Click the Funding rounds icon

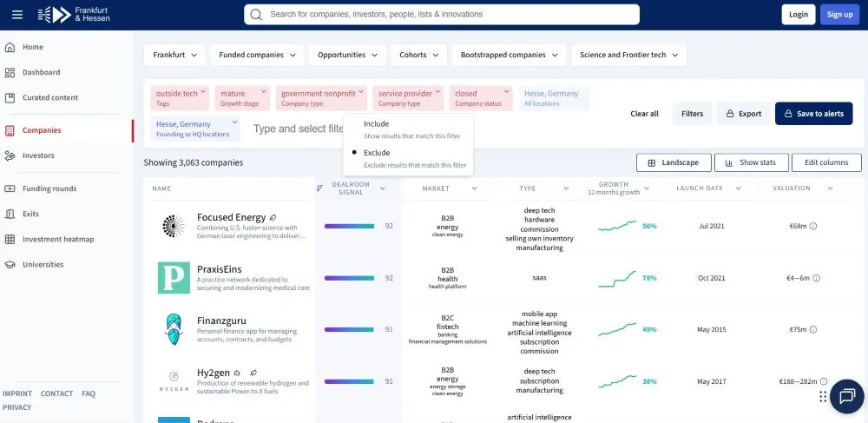10,188
